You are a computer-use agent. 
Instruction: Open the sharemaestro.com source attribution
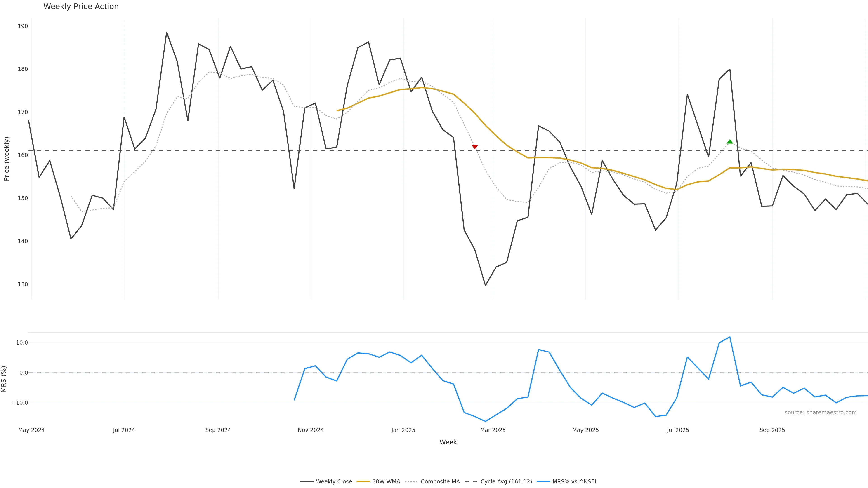click(x=821, y=413)
